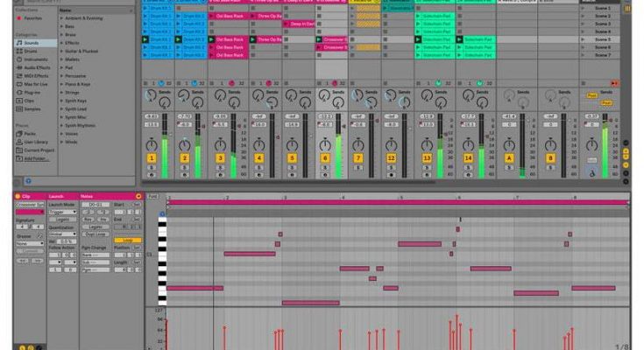Click the Add Folder link

pyautogui.click(x=35, y=158)
